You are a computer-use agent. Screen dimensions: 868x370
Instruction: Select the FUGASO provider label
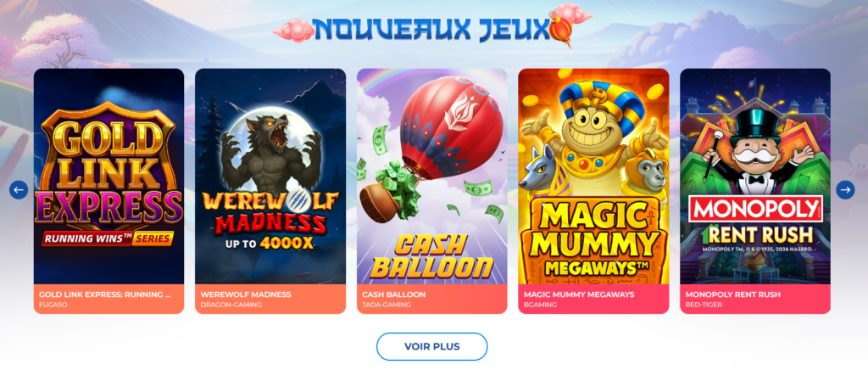[x=53, y=306]
